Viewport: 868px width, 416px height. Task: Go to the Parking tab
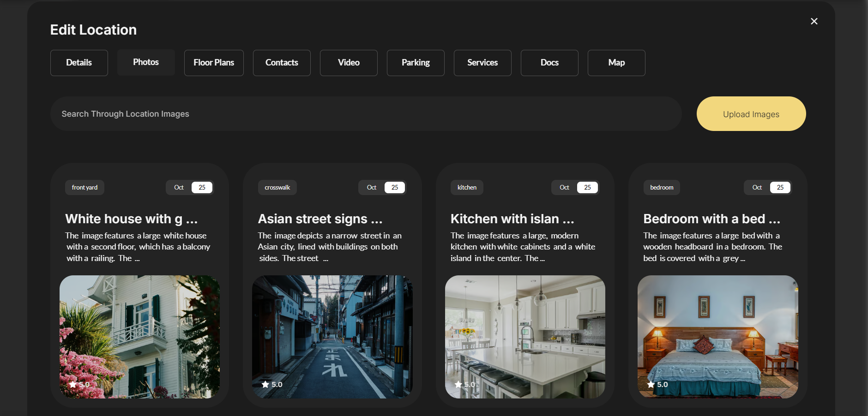point(416,63)
